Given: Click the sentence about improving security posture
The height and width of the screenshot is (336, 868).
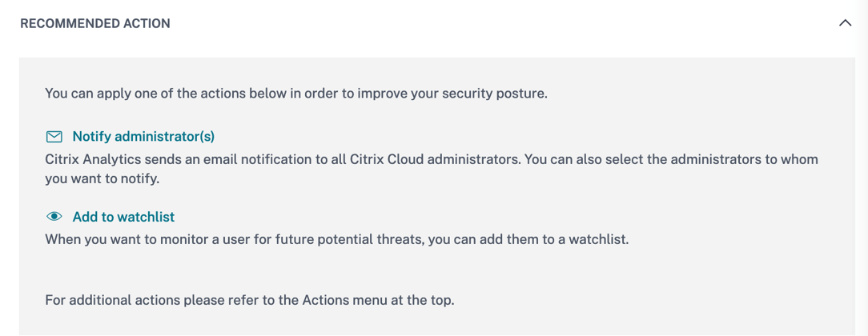Looking at the screenshot, I should [295, 94].
